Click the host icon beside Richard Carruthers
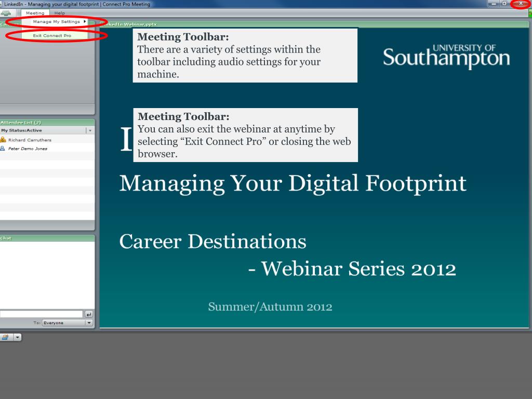This screenshot has width=532, height=399. tap(3, 139)
